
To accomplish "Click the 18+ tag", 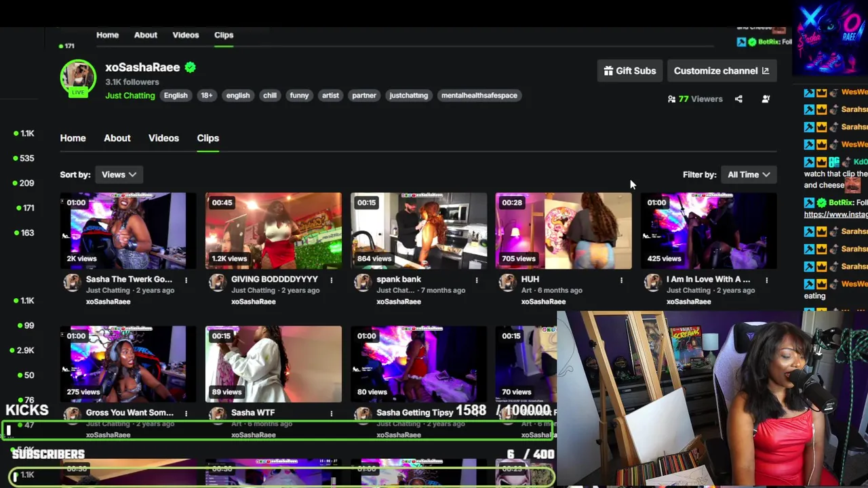I will pyautogui.click(x=207, y=96).
